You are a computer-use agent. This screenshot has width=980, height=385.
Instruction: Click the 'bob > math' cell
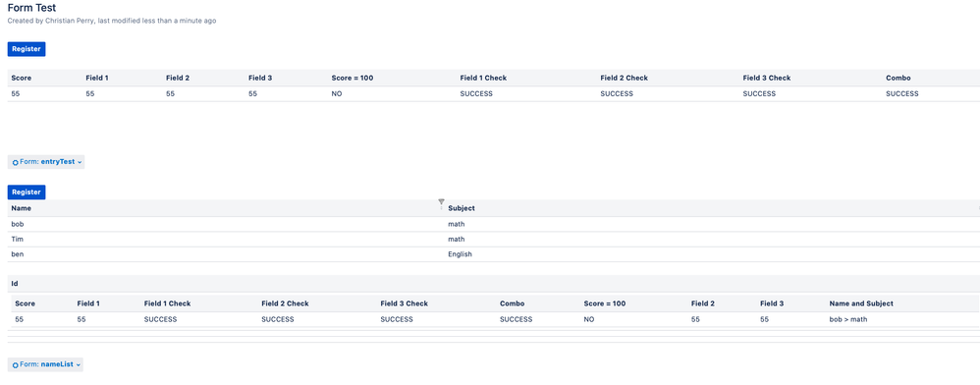click(x=848, y=319)
